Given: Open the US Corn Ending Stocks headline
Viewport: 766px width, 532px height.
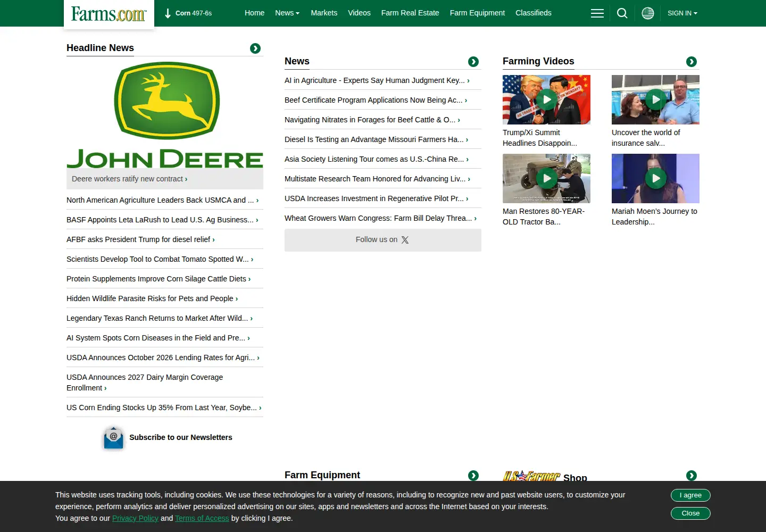Looking at the screenshot, I should click(x=164, y=408).
